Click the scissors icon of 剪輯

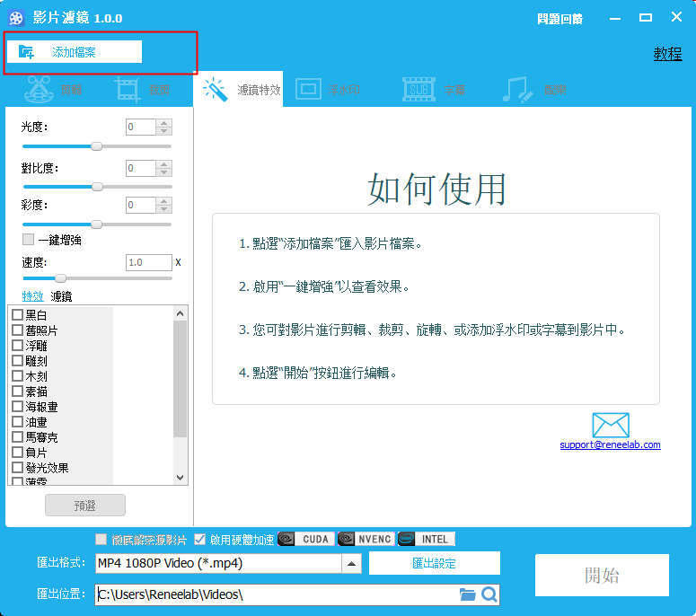point(39,89)
